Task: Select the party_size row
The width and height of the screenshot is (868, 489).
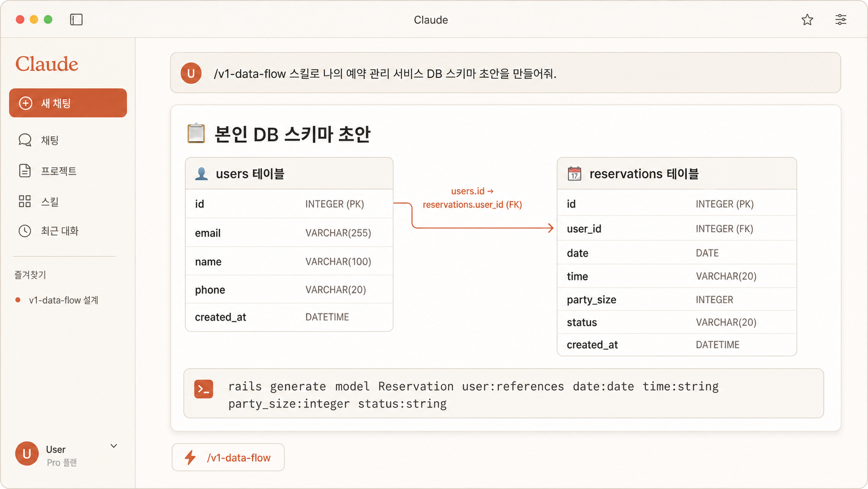Action: point(677,299)
